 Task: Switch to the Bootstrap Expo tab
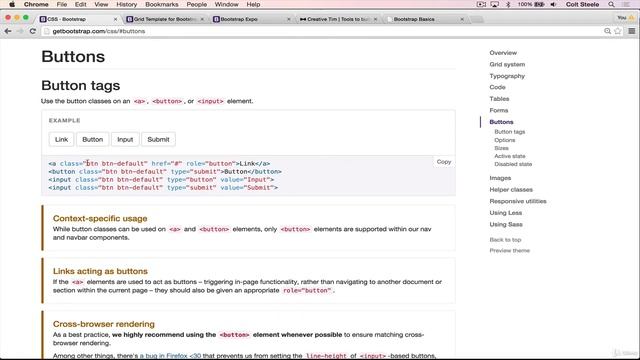pyautogui.click(x=251, y=19)
